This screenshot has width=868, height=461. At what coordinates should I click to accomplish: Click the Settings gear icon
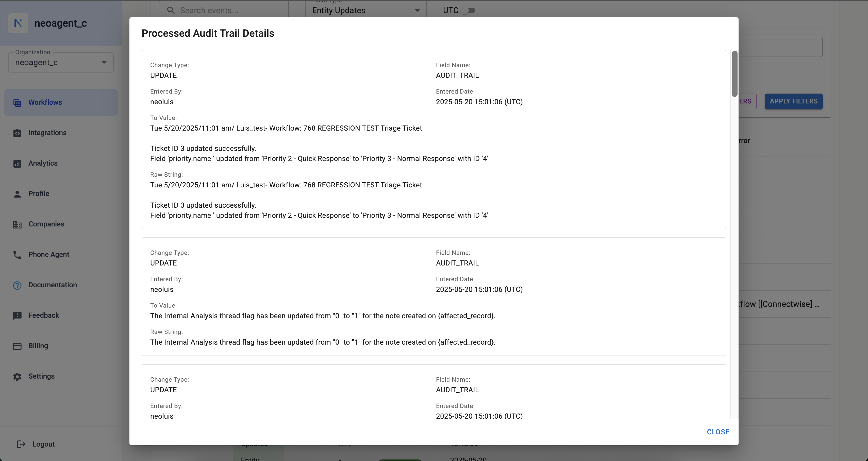(17, 377)
